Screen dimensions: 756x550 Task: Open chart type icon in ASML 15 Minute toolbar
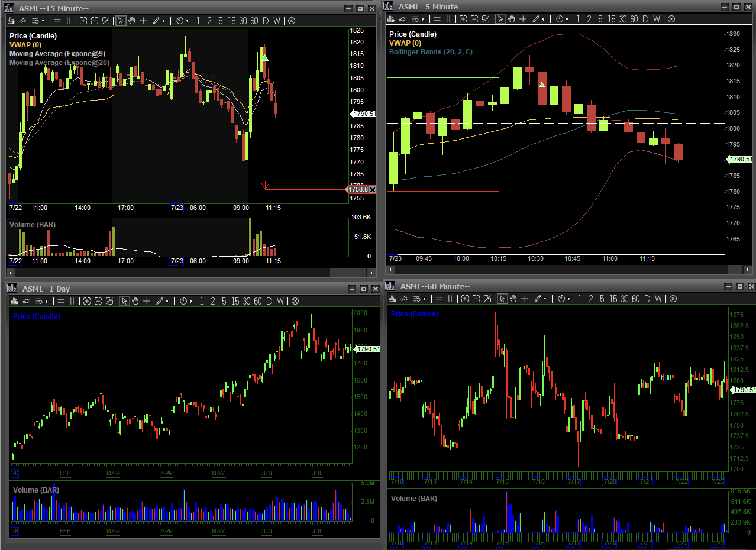point(11,21)
